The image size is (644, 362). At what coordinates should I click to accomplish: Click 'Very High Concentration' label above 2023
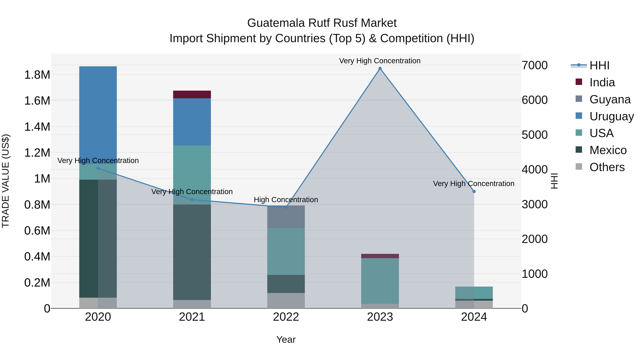coord(380,61)
